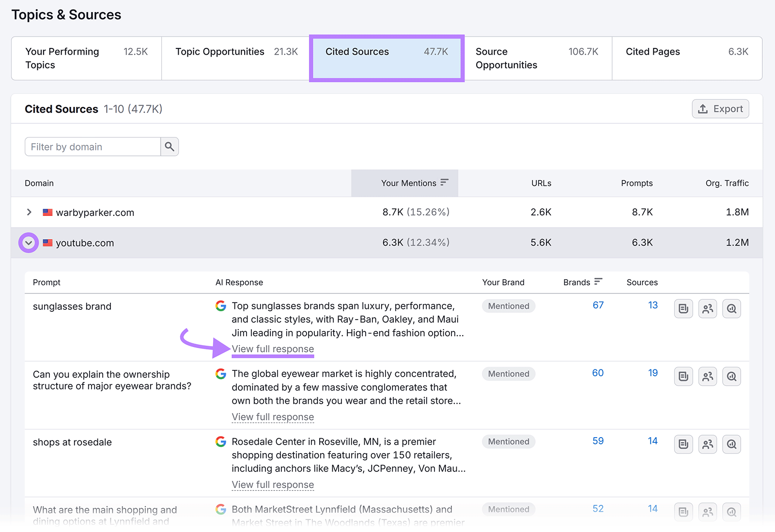
Task: Click Mentioned badge for shops at rosedale
Action: point(509,441)
